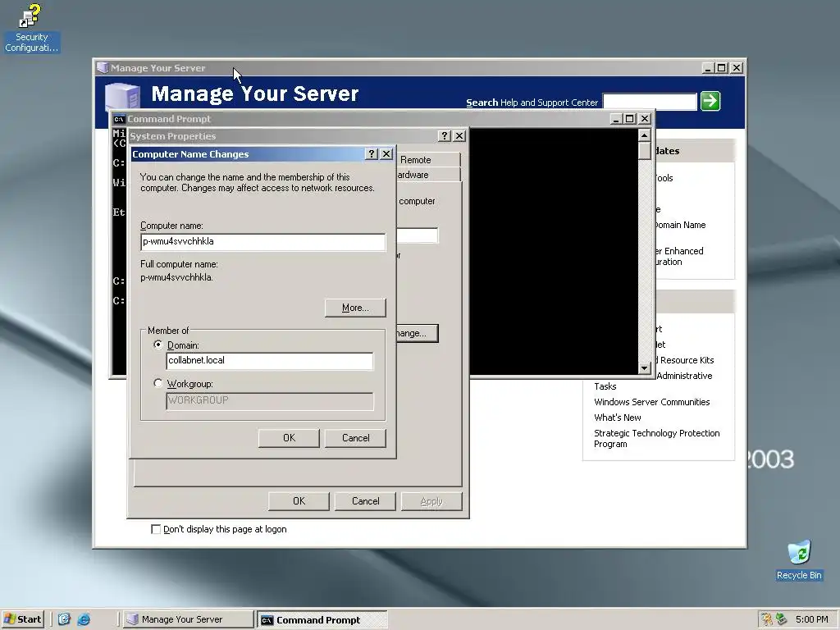This screenshot has width=840, height=630.
Task: Click the Manage Your Server header icon
Action: point(123,98)
